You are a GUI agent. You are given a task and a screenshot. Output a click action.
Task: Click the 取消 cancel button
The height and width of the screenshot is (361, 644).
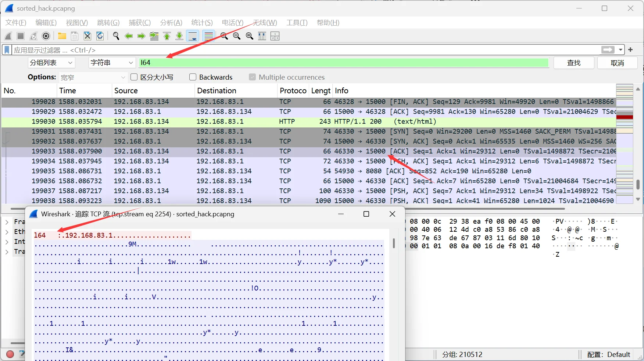[617, 63]
